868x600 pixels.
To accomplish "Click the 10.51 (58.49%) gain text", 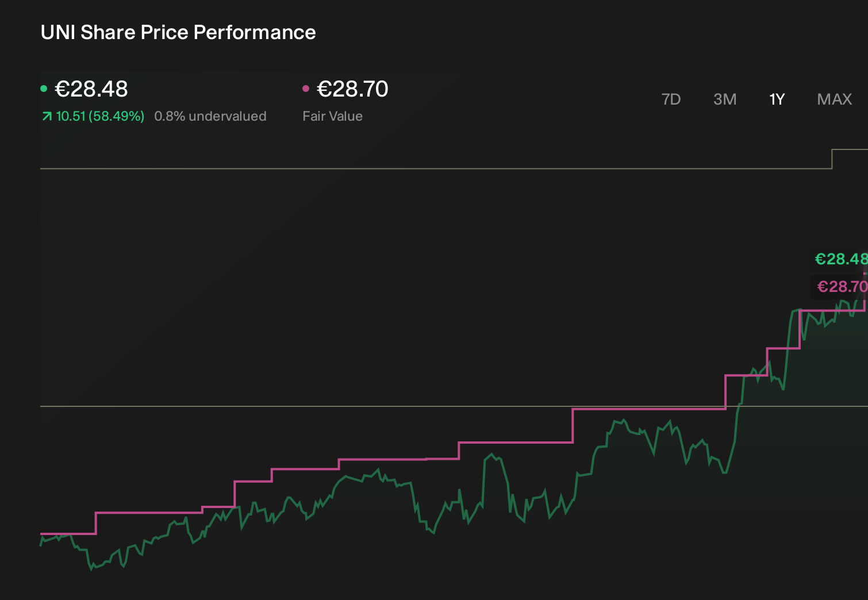I will click(x=100, y=116).
